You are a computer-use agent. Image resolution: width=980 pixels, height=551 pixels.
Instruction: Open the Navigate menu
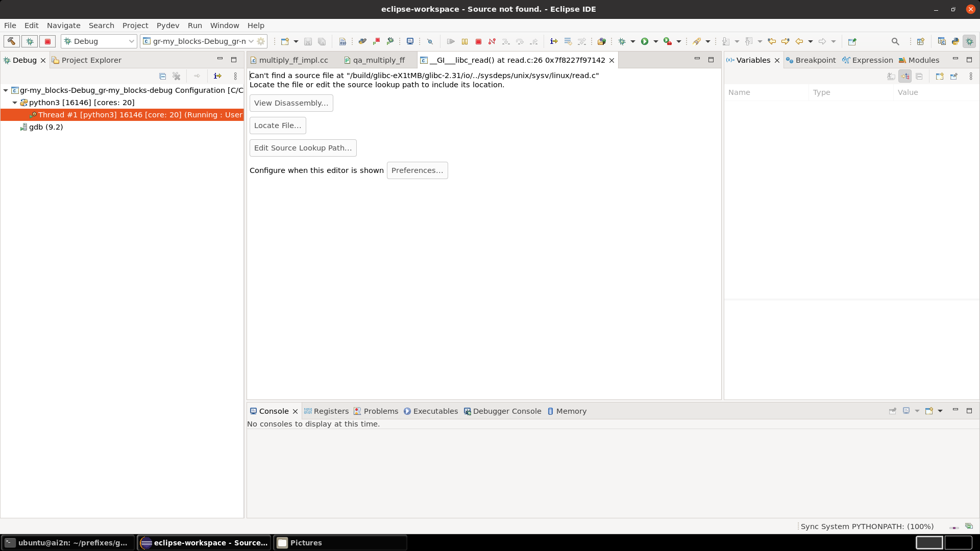click(63, 26)
